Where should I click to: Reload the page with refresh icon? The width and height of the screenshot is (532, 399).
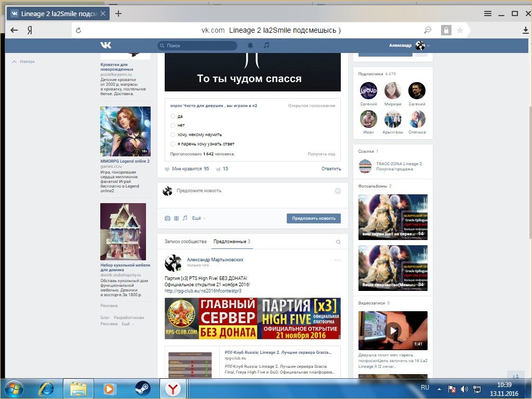pyautogui.click(x=78, y=30)
